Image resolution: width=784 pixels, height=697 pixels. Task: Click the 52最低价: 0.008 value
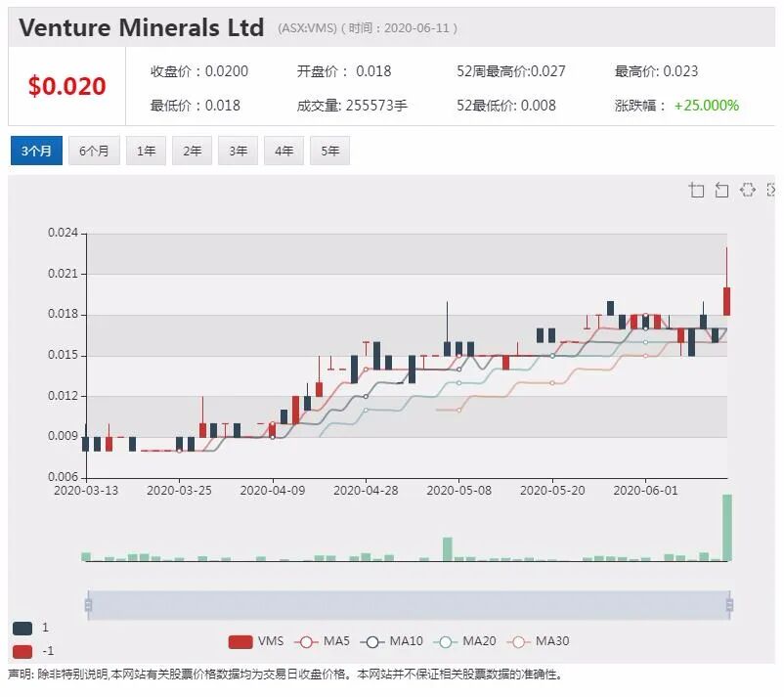[x=506, y=106]
